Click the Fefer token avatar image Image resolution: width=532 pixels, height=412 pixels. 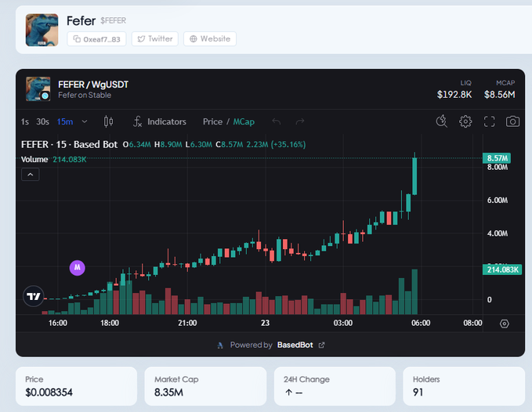pyautogui.click(x=42, y=30)
